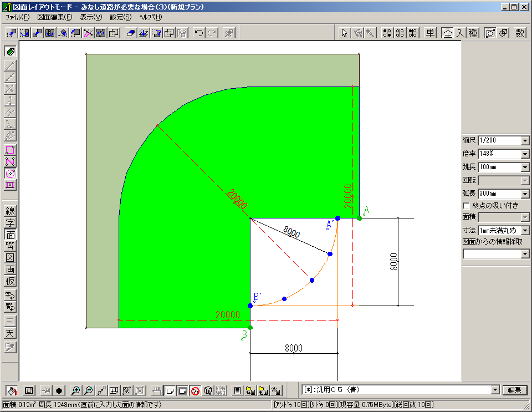The width and height of the screenshot is (532, 412).
Task: Click the blue point B' on the drawing
Action: click(x=250, y=306)
